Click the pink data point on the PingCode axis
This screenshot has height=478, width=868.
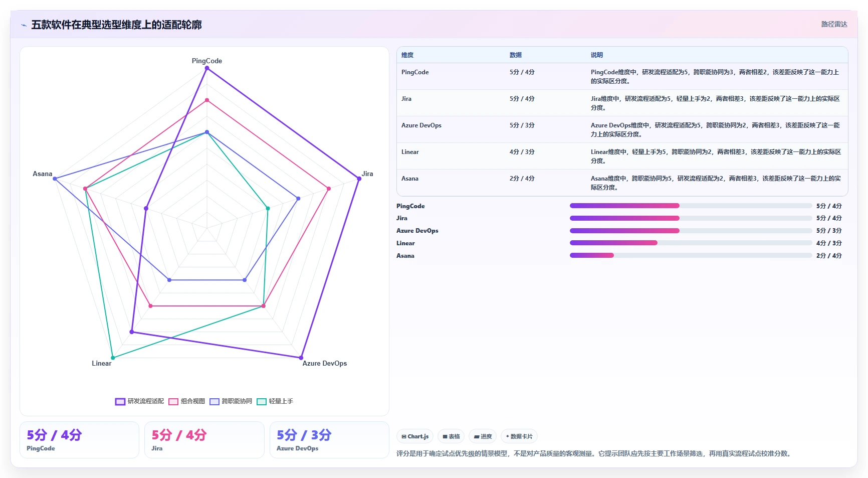pos(207,100)
